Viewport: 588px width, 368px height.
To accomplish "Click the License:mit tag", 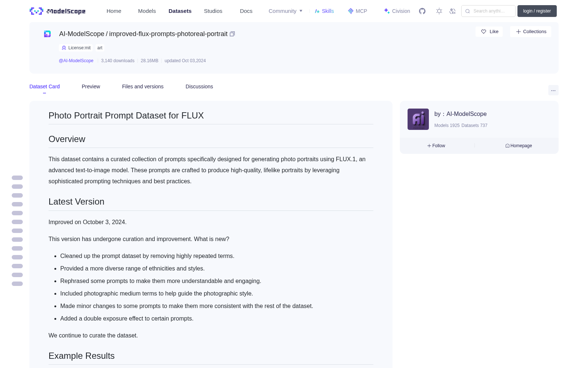I will (x=76, y=48).
